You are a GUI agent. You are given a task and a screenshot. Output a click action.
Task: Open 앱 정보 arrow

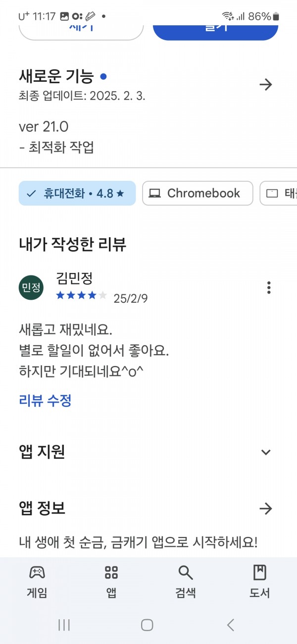266,508
